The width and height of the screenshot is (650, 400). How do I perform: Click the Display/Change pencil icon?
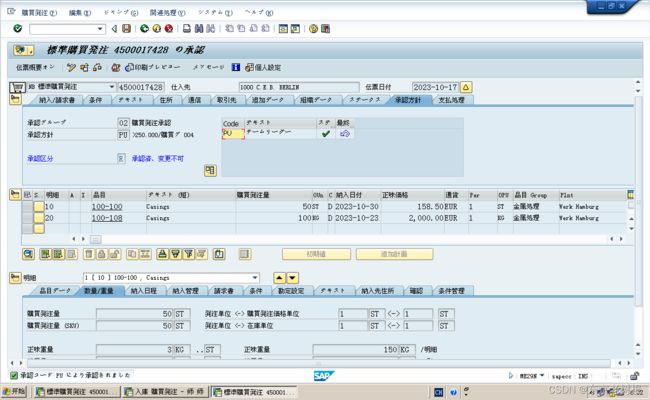pos(71,67)
